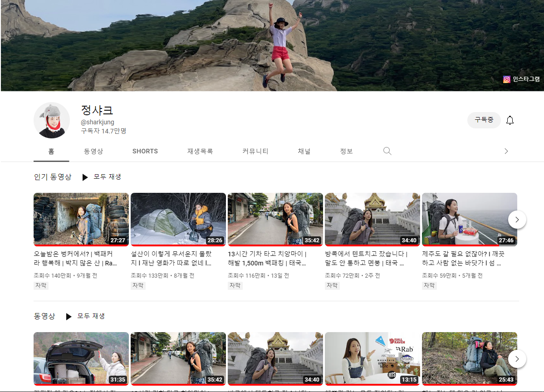This screenshot has width=544, height=392.
Task: Open the snowy tent video thumbnail 28:26
Action: coord(178,220)
